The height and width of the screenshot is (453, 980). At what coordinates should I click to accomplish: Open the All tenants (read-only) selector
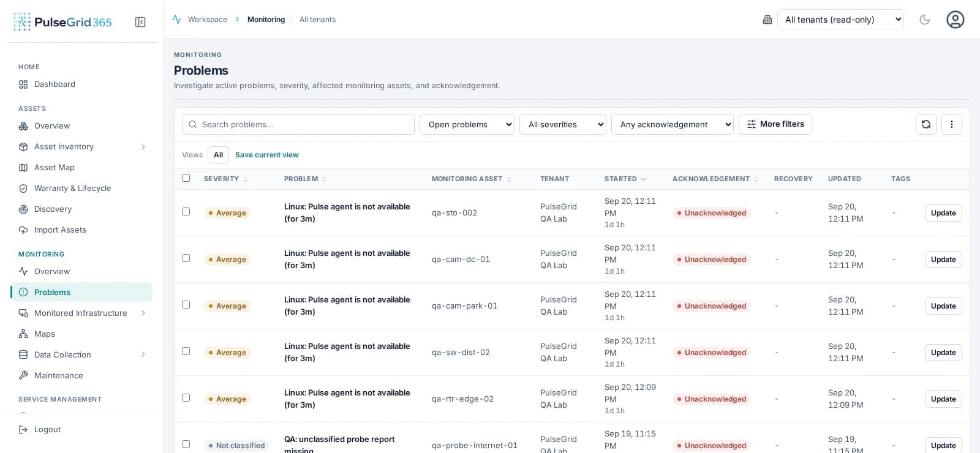840,20
